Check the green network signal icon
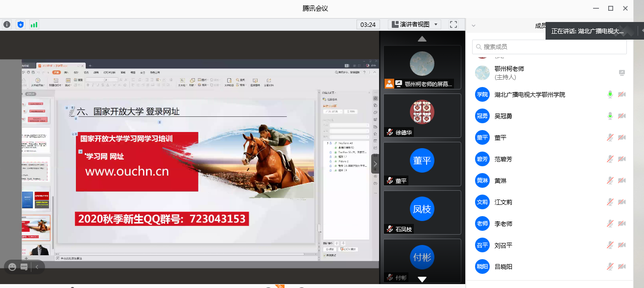This screenshot has height=288, width=644. pos(34,24)
